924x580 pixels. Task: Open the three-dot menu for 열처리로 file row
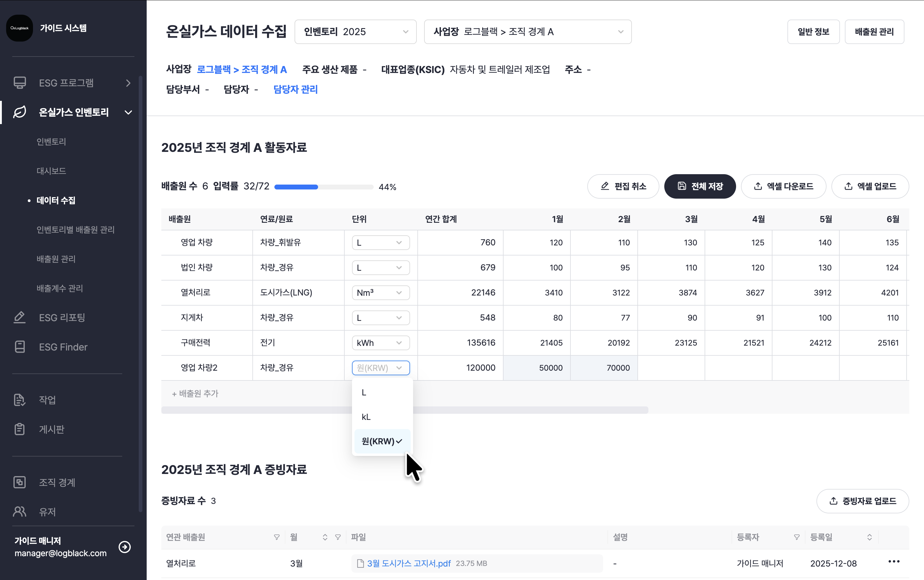point(893,562)
